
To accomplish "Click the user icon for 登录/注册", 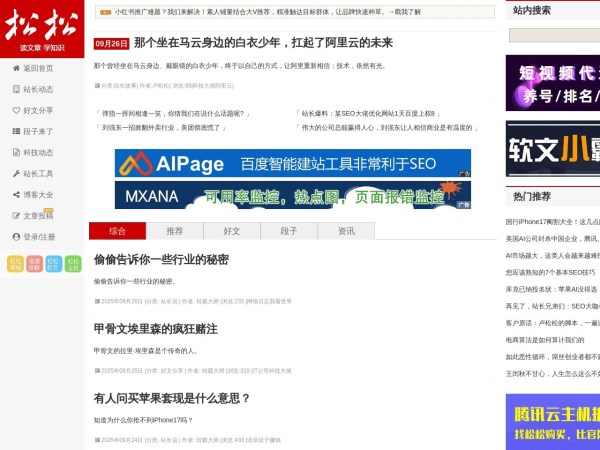I will coord(16,237).
